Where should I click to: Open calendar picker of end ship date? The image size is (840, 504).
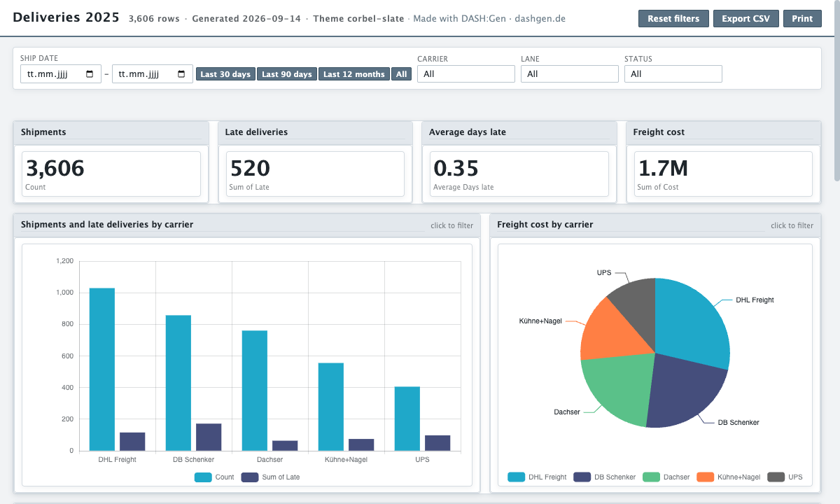coord(181,74)
